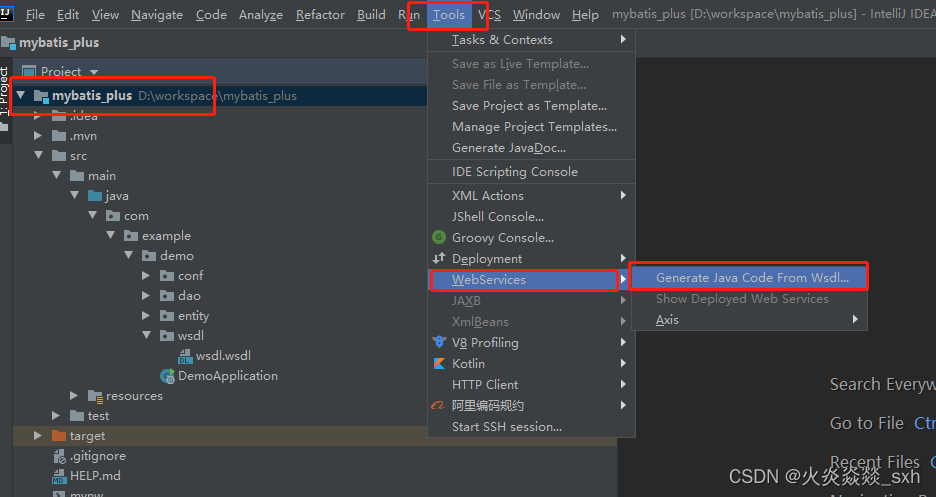Collapse the com package
936x497 pixels.
pyautogui.click(x=93, y=215)
